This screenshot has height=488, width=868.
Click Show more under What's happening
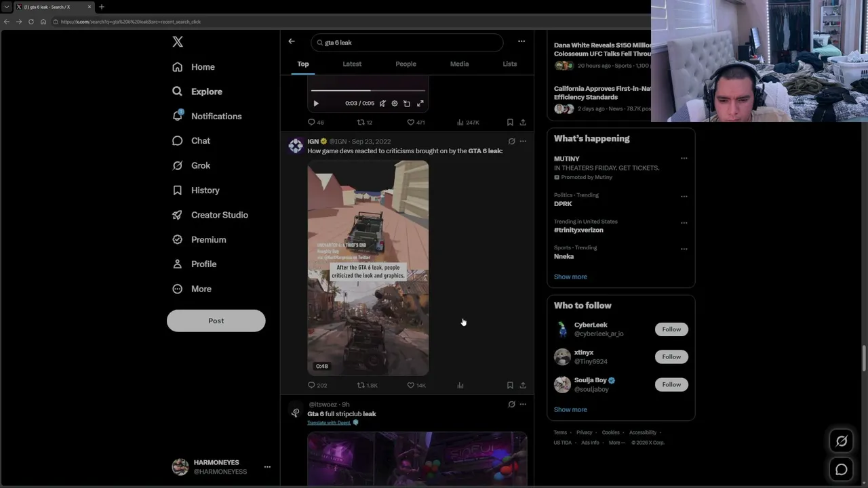[570, 277]
